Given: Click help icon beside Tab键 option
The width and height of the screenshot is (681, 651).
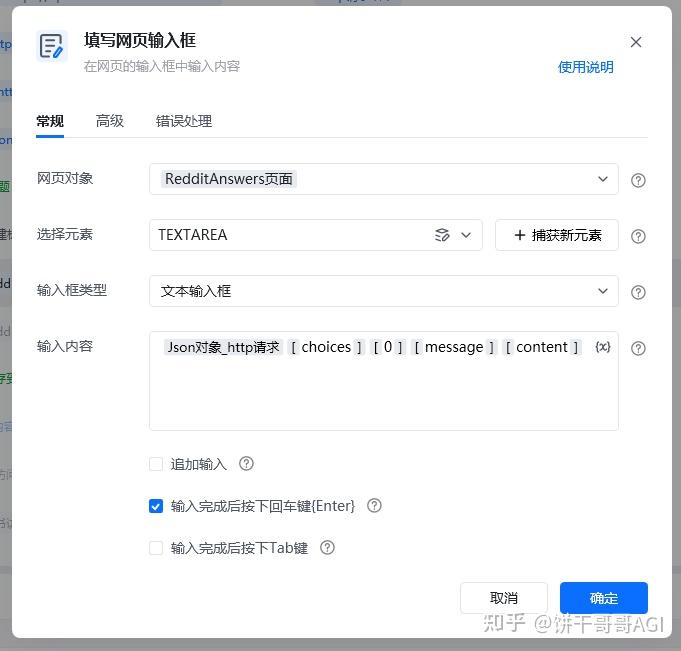Looking at the screenshot, I should click(327, 547).
